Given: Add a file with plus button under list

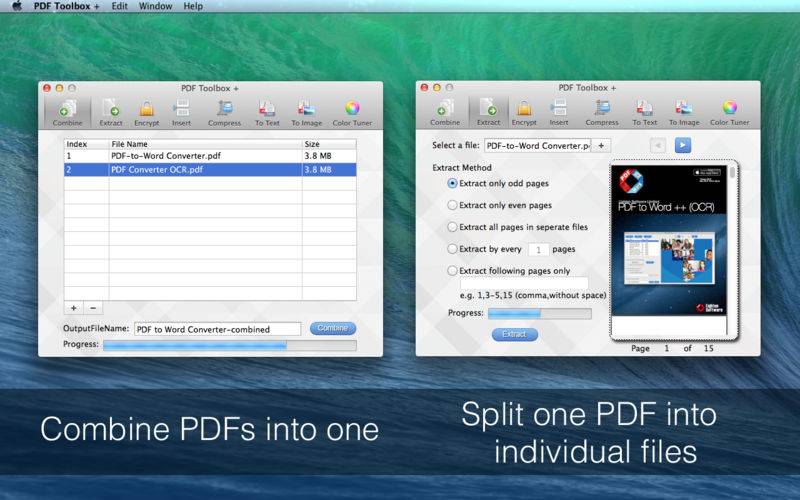Looking at the screenshot, I should 73,308.
